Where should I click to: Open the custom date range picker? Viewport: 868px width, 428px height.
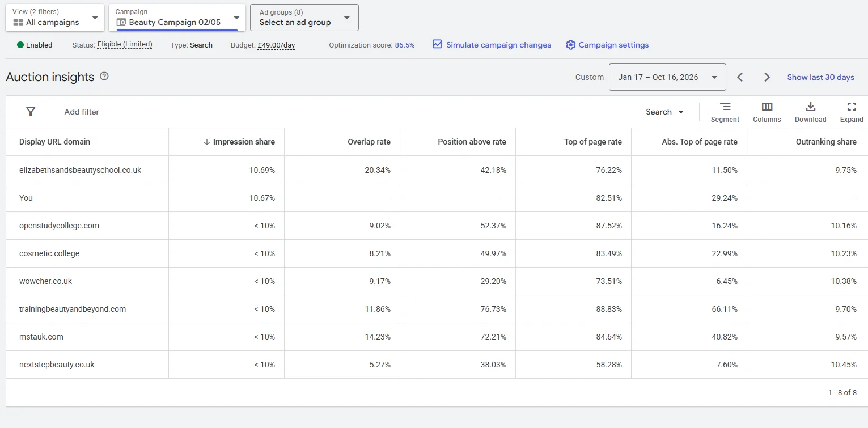point(667,77)
